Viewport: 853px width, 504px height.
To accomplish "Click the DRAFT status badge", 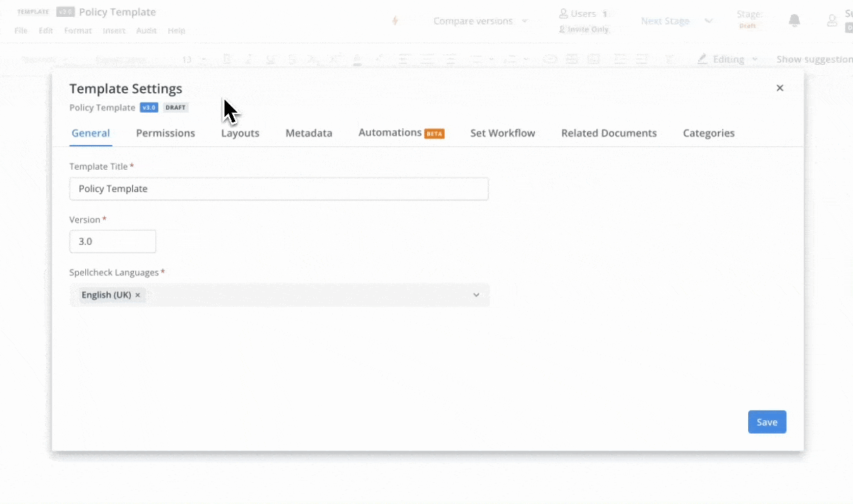I will [175, 108].
